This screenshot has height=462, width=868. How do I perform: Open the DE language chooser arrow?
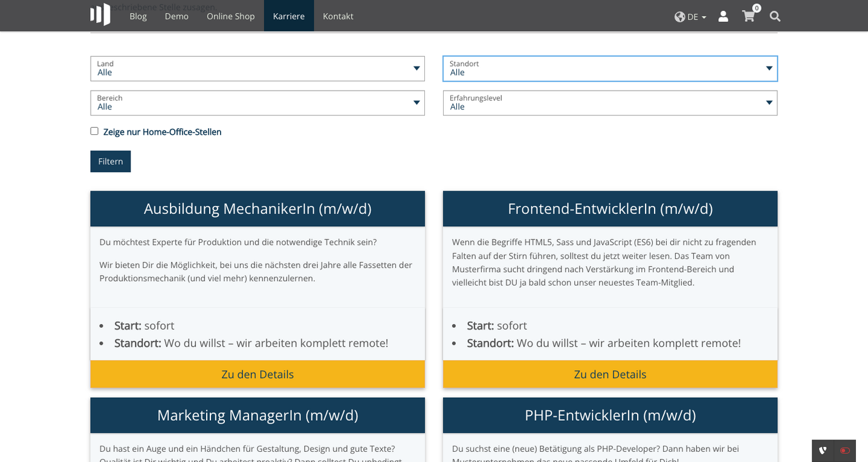pyautogui.click(x=702, y=17)
